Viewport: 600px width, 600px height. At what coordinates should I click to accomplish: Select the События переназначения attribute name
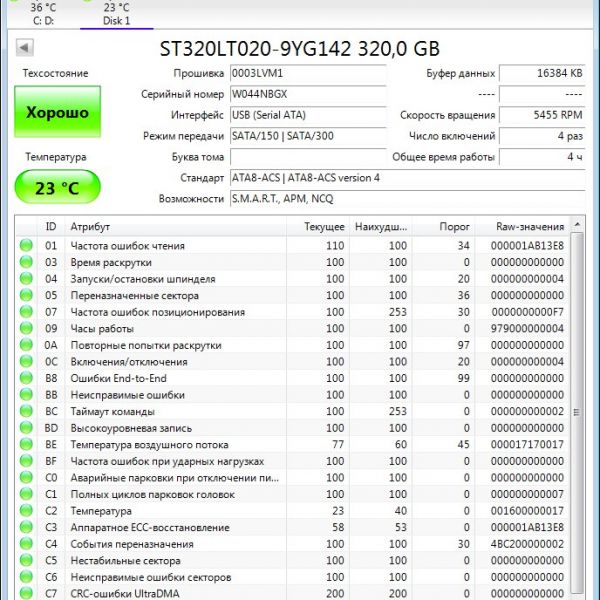coord(132,544)
